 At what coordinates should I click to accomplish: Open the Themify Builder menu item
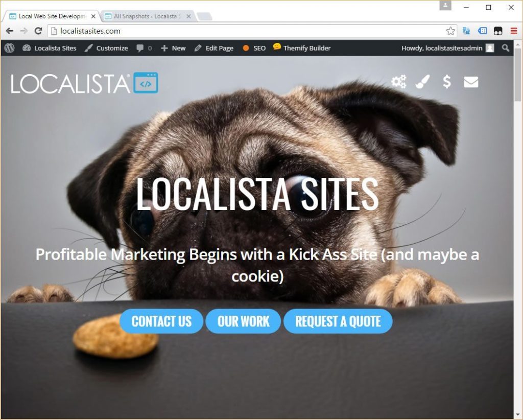click(x=302, y=48)
